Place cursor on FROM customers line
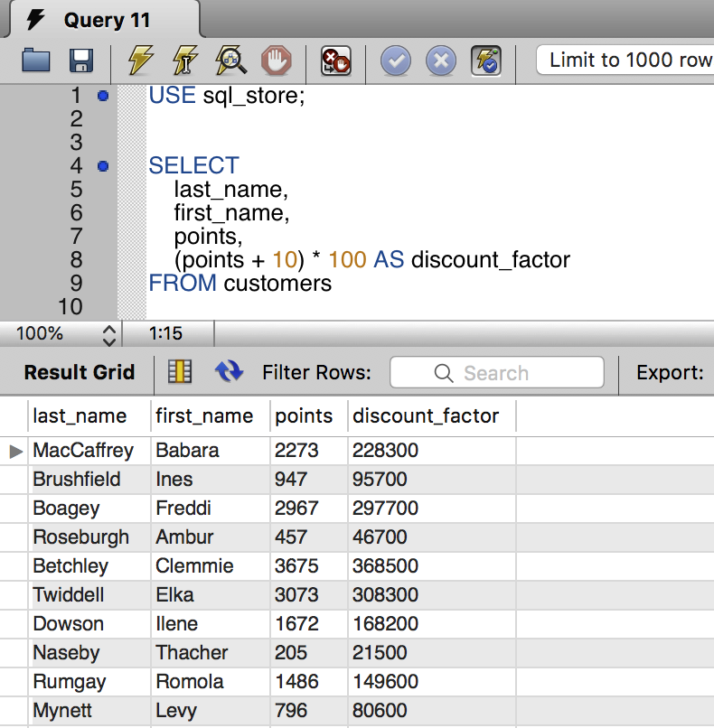Screen dimensions: 714x728 (x=240, y=284)
